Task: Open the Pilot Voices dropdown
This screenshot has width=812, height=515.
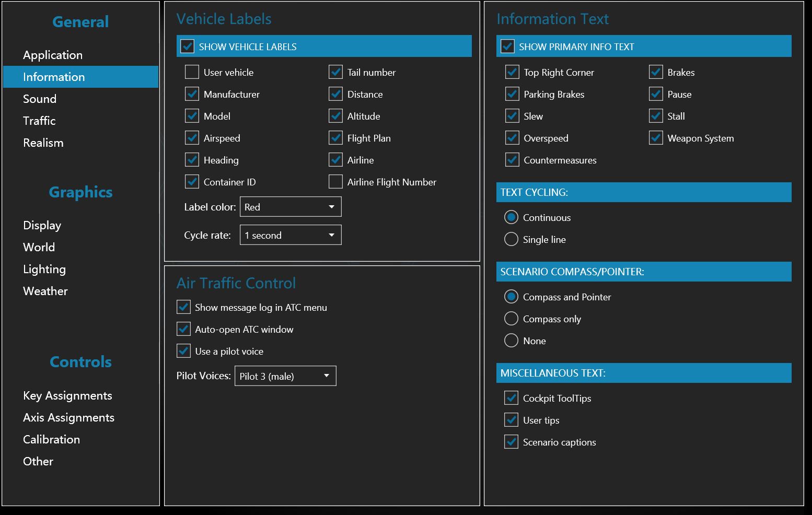Action: tap(285, 376)
